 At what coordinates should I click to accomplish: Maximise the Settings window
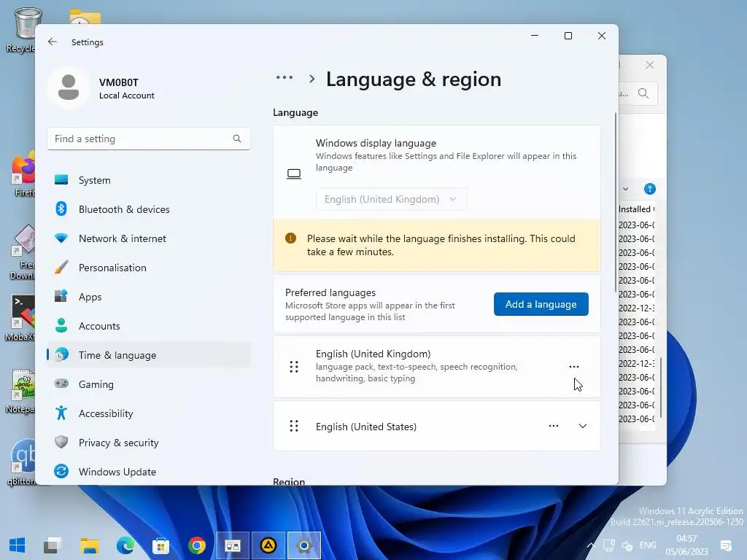tap(568, 36)
